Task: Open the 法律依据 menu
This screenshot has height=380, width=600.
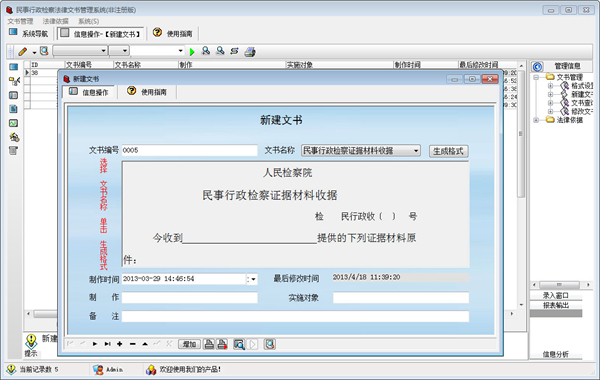Action: [55, 21]
